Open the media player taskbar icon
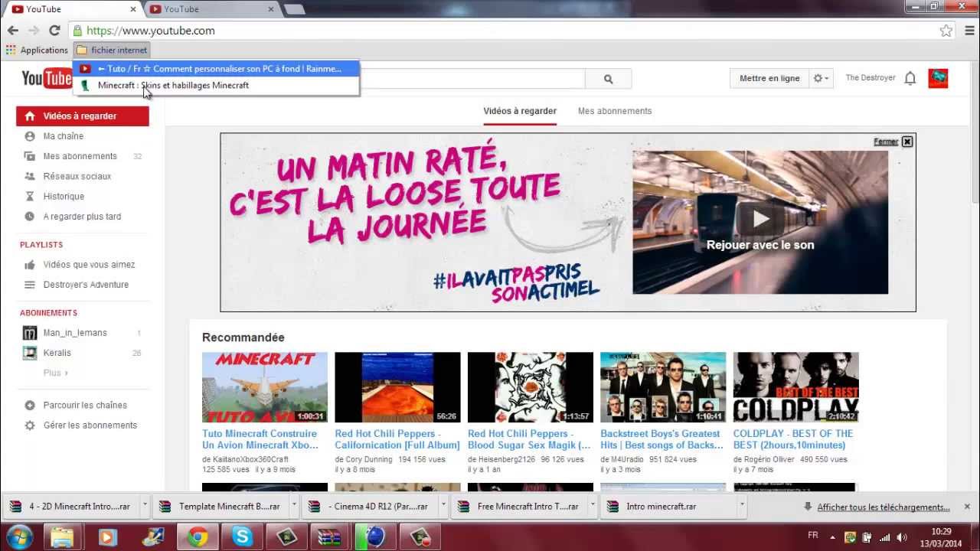The width and height of the screenshot is (980, 551). click(x=107, y=536)
